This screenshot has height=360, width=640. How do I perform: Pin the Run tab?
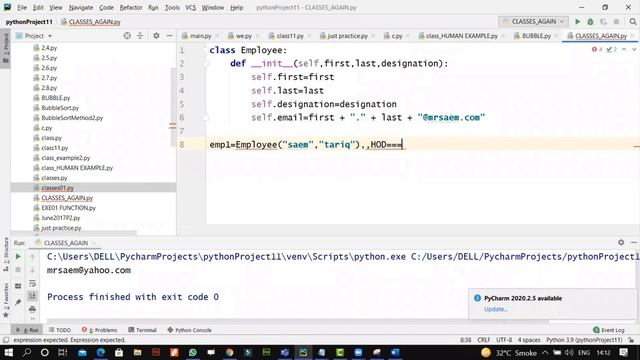point(18,302)
